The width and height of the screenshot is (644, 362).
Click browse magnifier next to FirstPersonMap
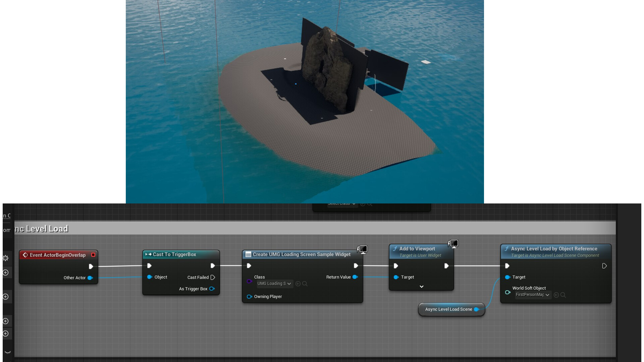[563, 295]
